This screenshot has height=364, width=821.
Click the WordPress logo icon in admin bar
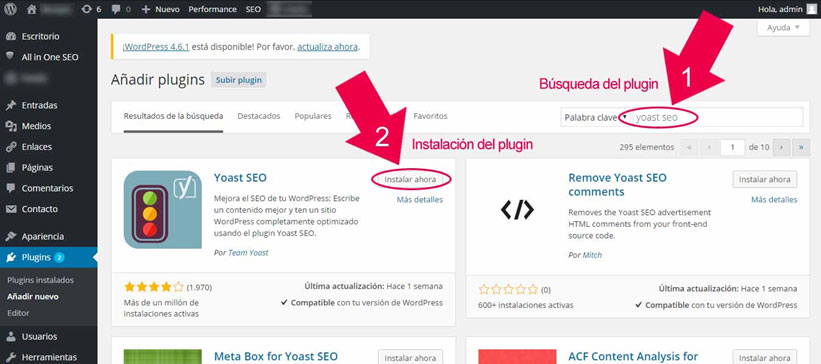coord(11,9)
